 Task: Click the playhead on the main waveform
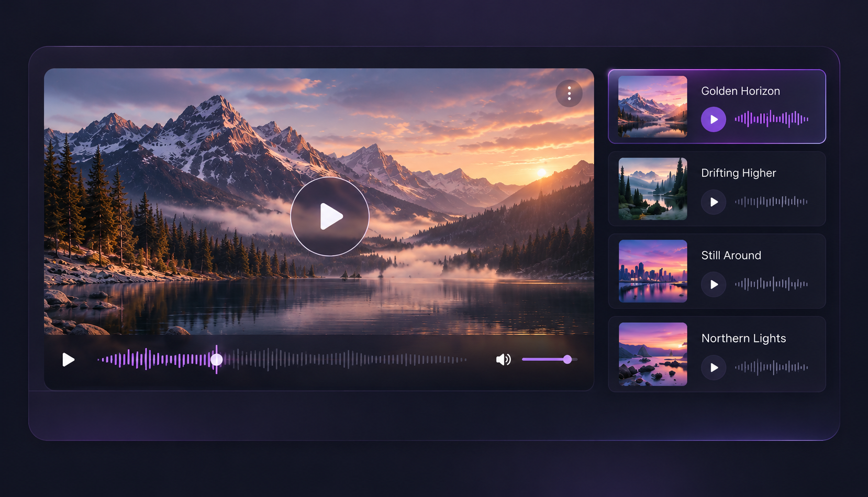click(216, 359)
